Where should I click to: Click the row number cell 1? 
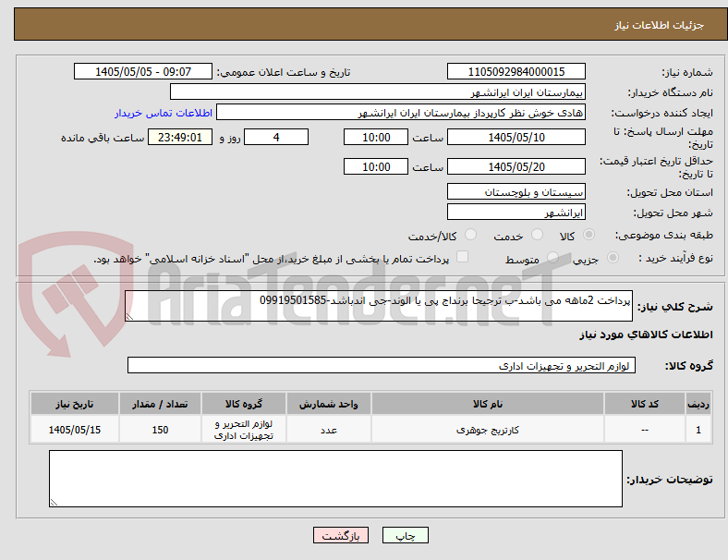698,430
